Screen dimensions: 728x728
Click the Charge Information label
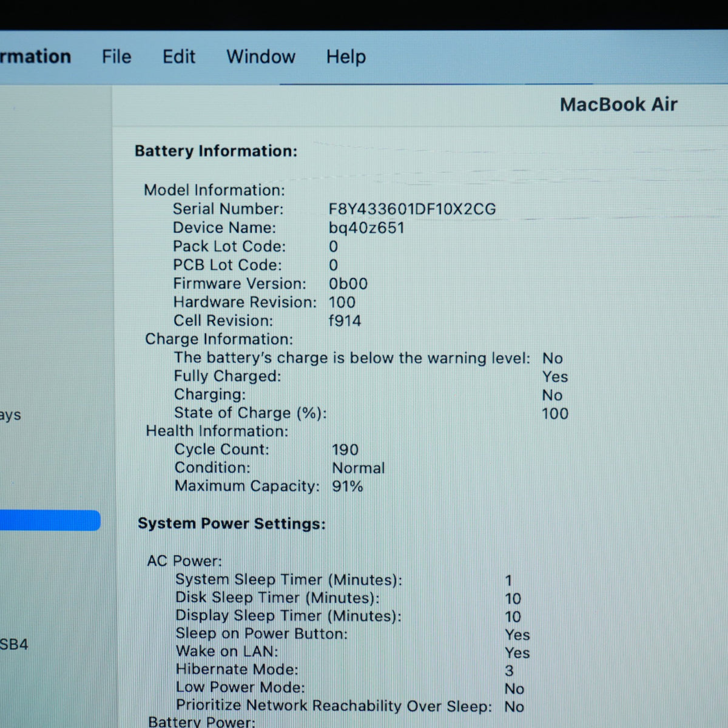[x=219, y=339]
